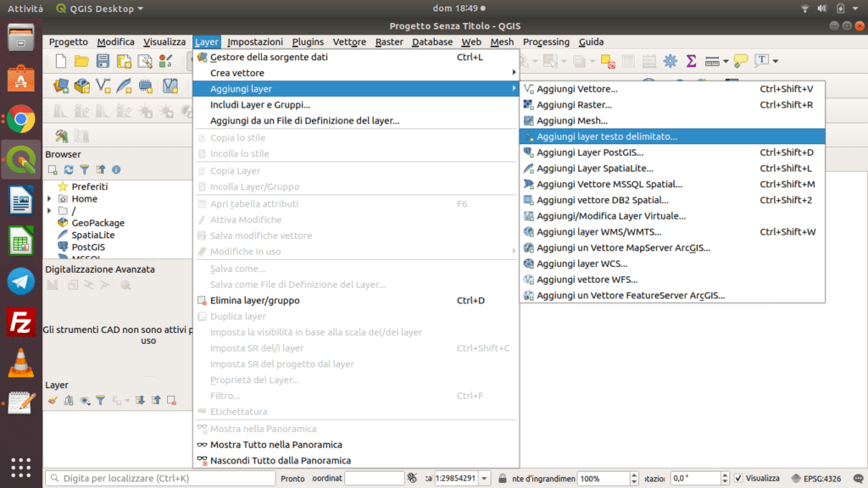Open the Field Calculator sigma icon
Screen dimensions: 868x488
tap(692, 61)
